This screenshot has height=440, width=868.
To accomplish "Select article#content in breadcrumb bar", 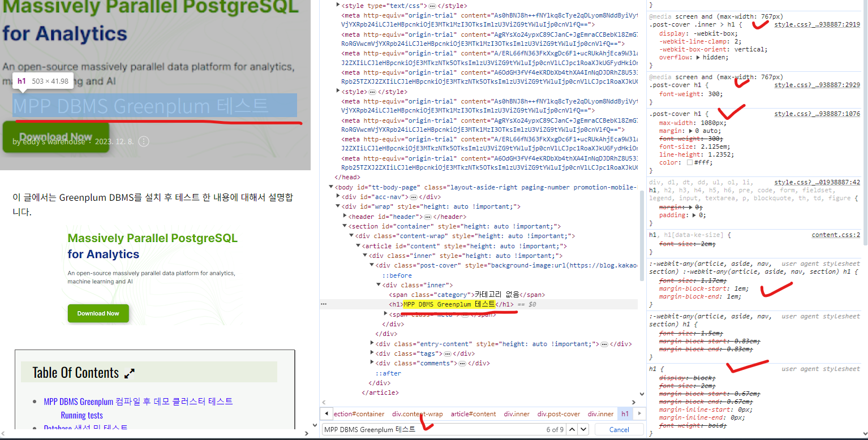I will (x=473, y=414).
